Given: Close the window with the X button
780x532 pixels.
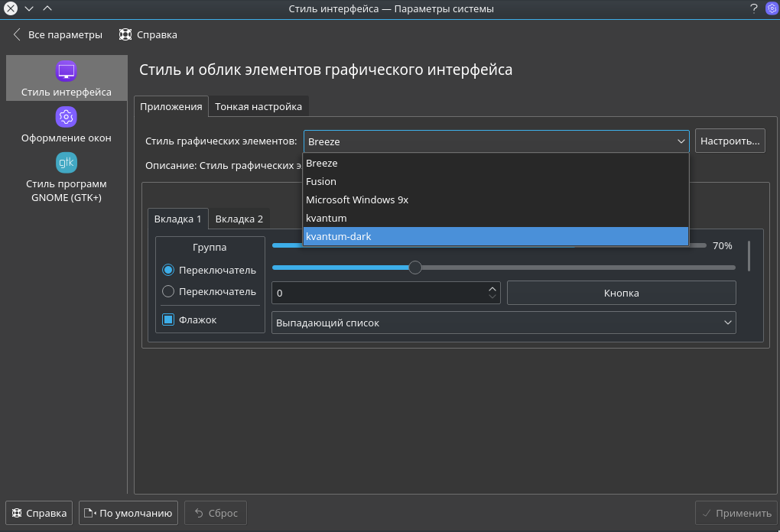Looking at the screenshot, I should coord(11,8).
